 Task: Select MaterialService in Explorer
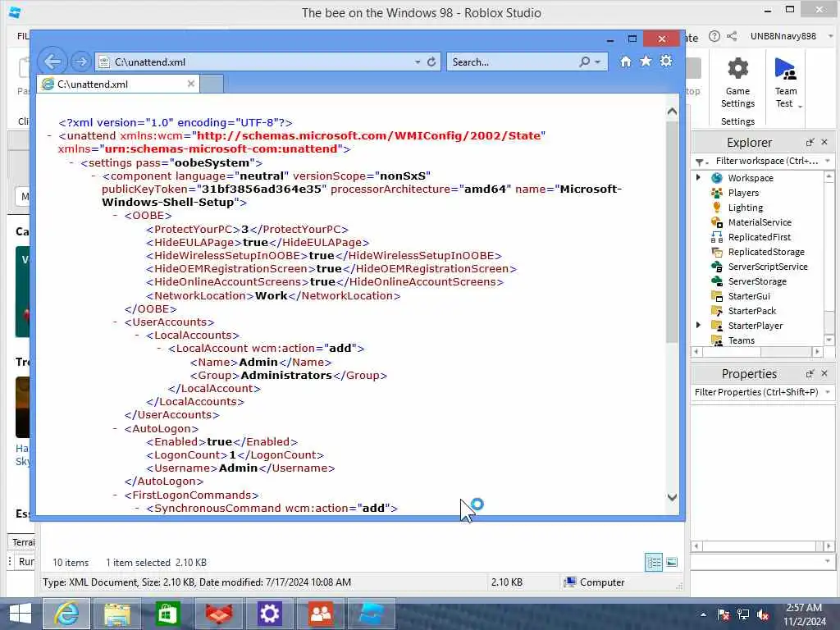(x=759, y=222)
